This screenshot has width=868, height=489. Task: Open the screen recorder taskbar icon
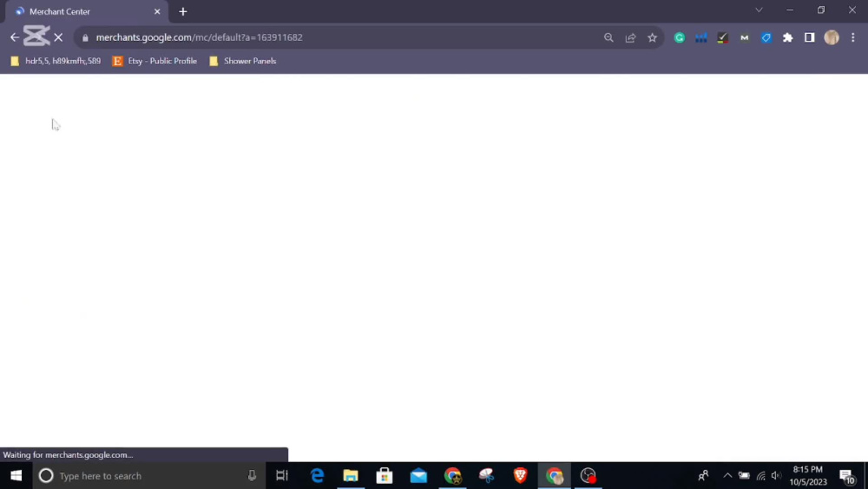[588, 476]
